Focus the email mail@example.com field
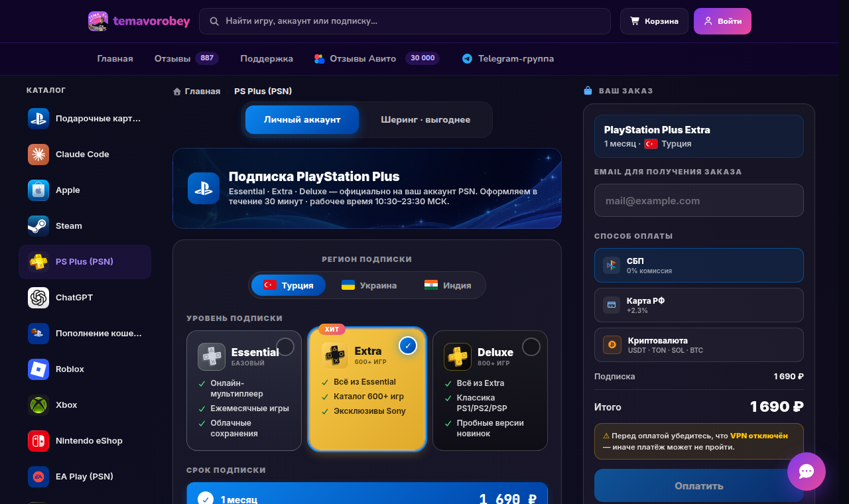The height and width of the screenshot is (504, 849). (x=699, y=200)
